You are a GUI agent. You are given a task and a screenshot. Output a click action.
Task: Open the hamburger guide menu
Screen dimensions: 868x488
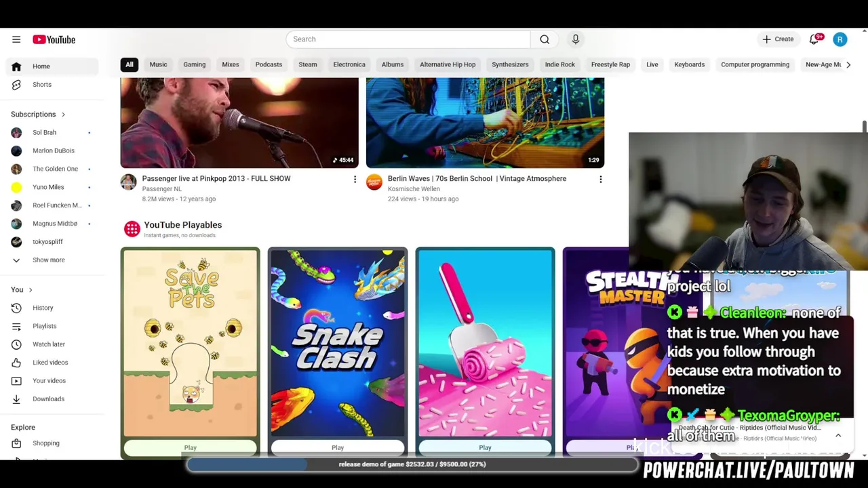tap(16, 39)
